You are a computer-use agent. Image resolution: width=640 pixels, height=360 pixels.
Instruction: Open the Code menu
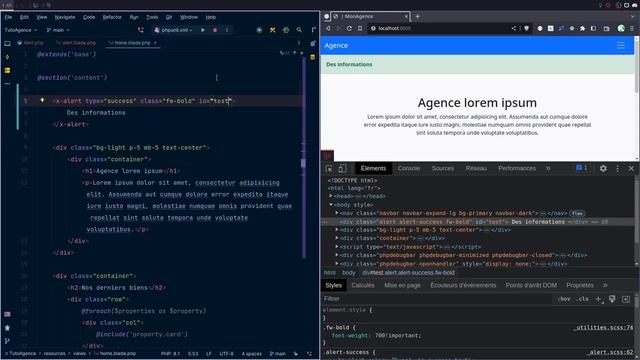pos(89,17)
